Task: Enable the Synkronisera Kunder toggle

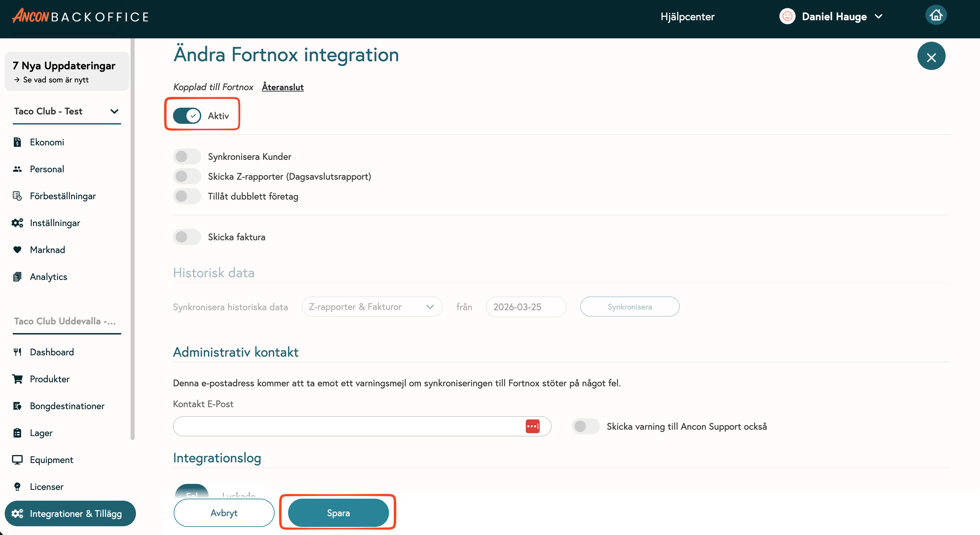Action: [x=187, y=157]
